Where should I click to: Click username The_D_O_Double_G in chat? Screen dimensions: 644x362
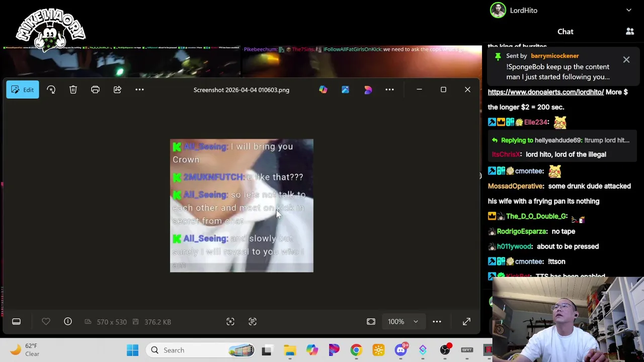(536, 216)
